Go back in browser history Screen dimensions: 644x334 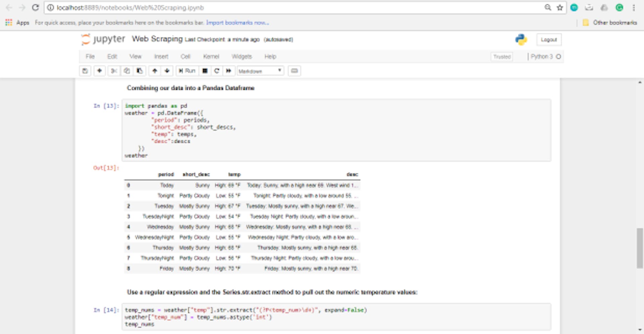9,7
